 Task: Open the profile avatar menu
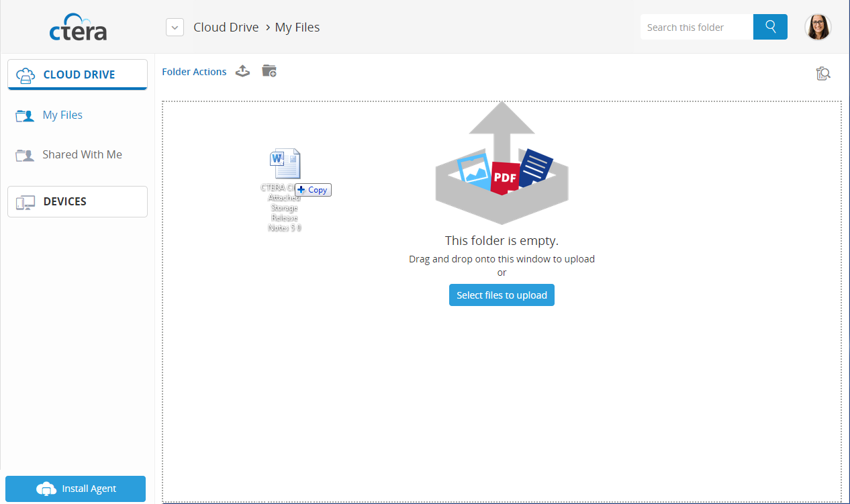[x=818, y=27]
